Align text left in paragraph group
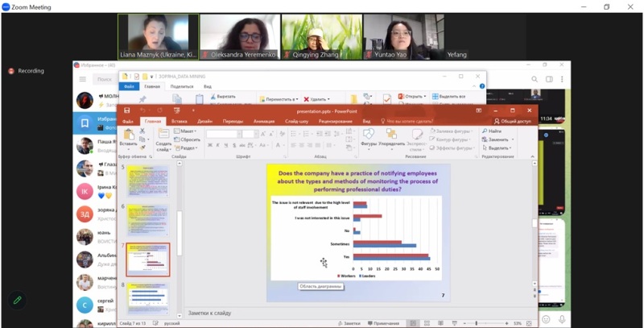644x328 pixels. (294, 145)
